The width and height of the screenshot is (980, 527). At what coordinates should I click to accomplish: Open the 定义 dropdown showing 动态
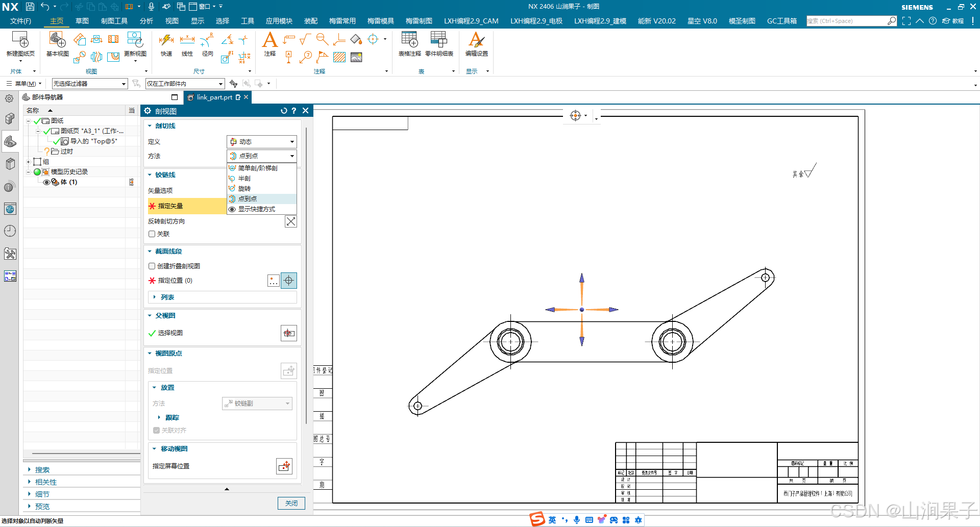[261, 141]
